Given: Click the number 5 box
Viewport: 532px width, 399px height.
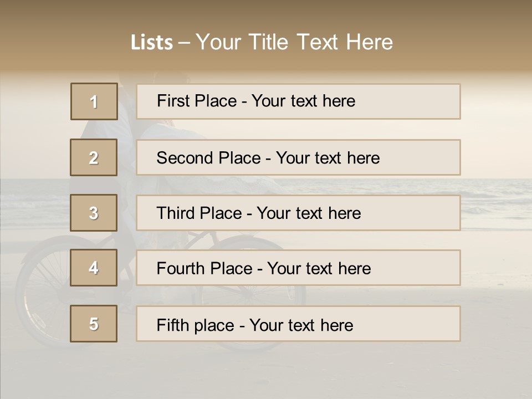Looking at the screenshot, I should [94, 323].
